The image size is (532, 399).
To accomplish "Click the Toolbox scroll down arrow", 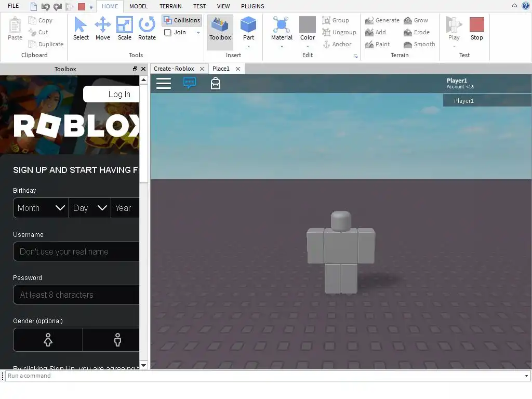I will point(143,365).
